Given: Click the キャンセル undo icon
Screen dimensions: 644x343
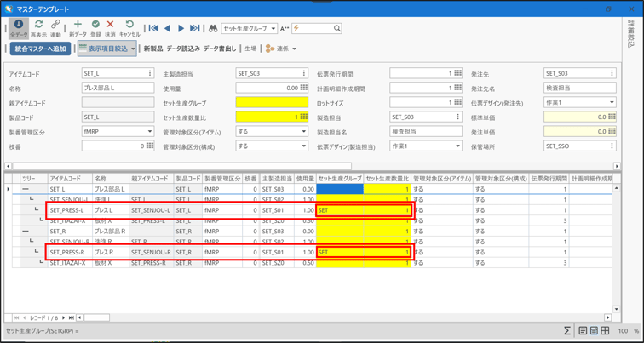Looking at the screenshot, I should [x=129, y=26].
